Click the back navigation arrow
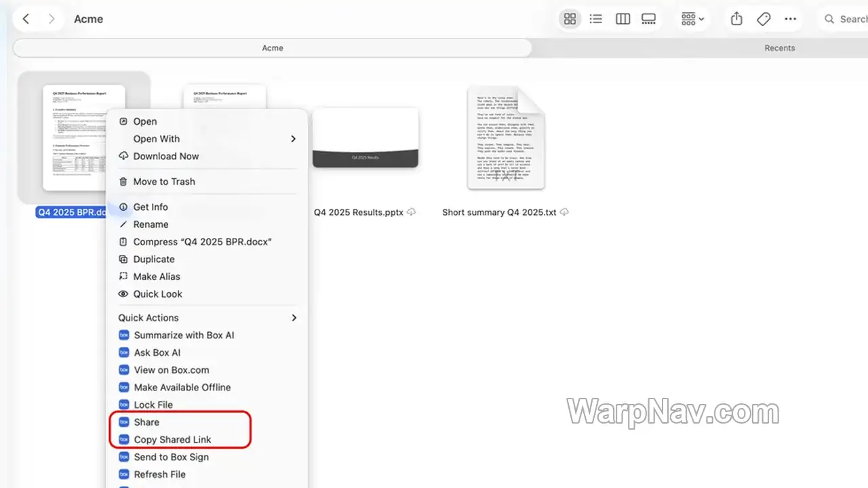 tap(26, 19)
